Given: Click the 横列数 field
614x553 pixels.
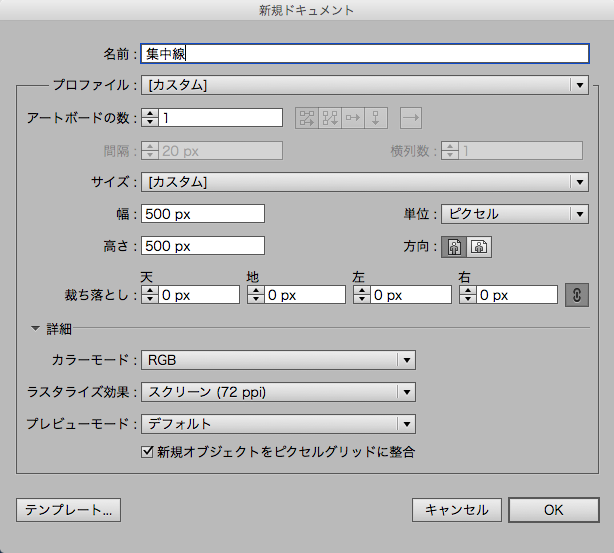Looking at the screenshot, I should (x=520, y=151).
